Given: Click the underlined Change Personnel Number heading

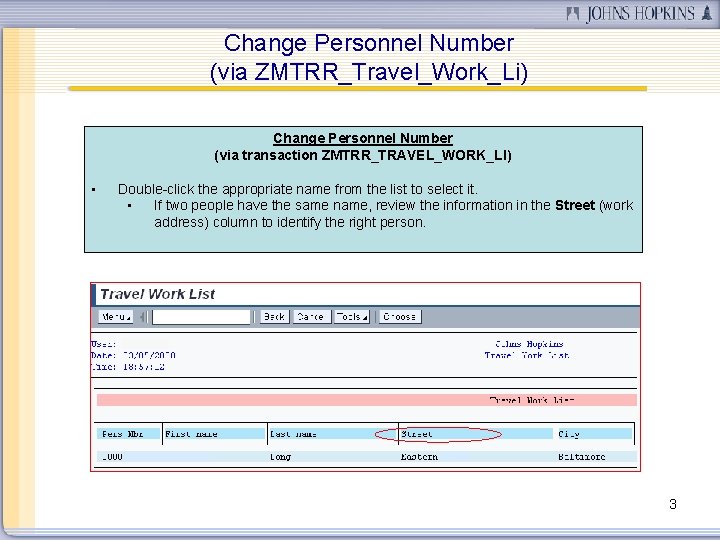Looking at the screenshot, I should 363,138.
